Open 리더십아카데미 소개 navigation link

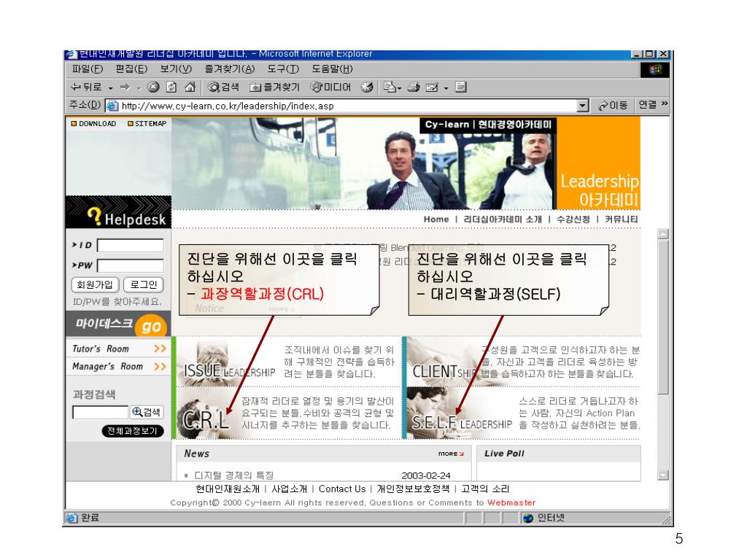point(503,219)
